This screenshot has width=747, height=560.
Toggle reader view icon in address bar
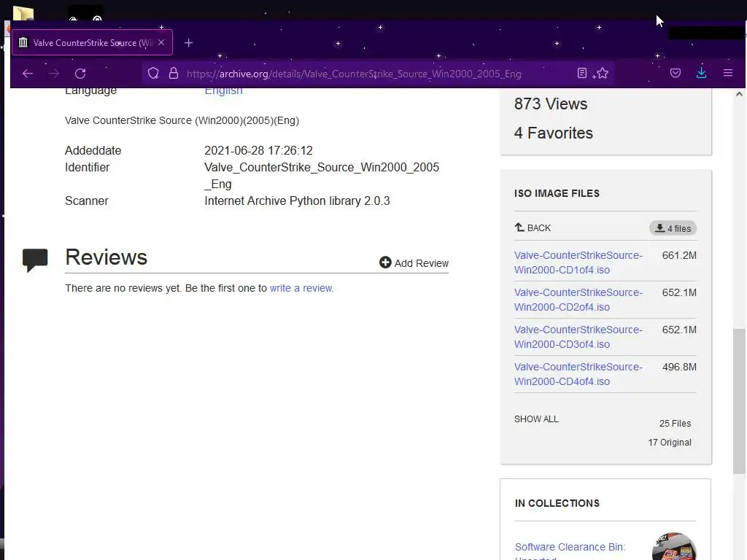[x=581, y=74]
